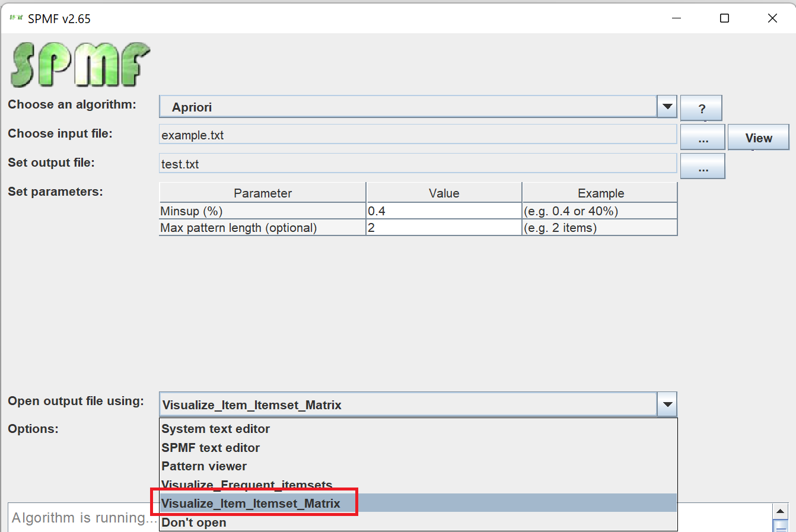Collapse the Open output file dropdown arrow
The width and height of the screenshot is (796, 532).
click(667, 404)
